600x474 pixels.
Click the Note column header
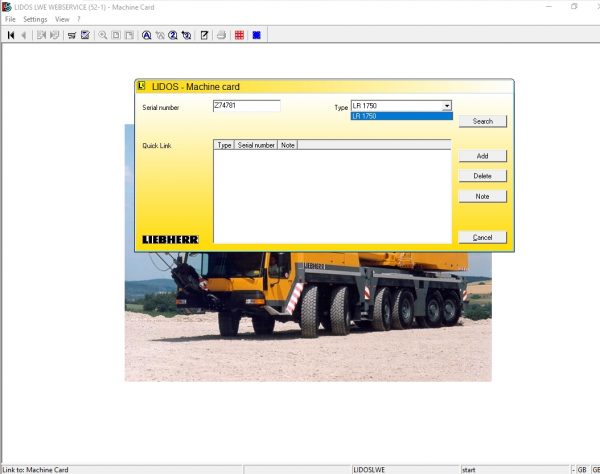tap(288, 145)
